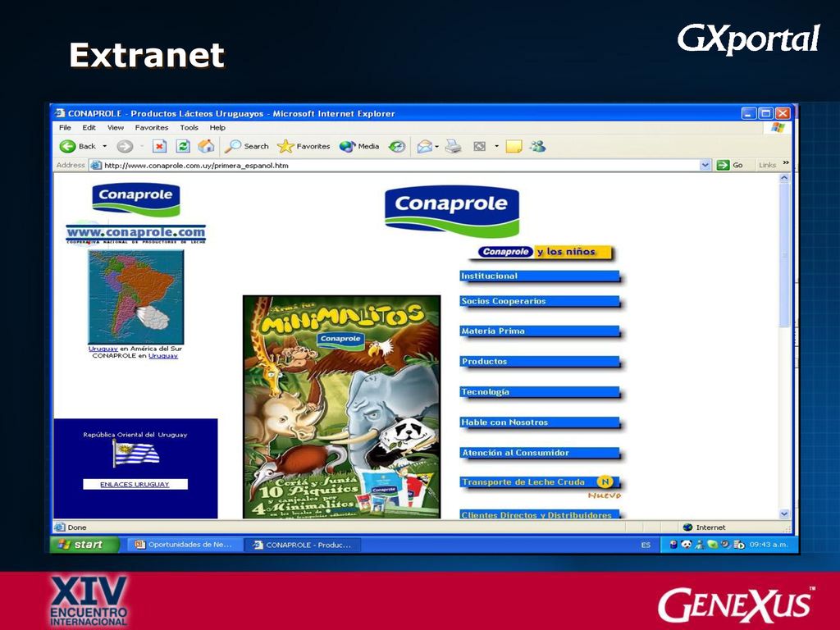Select CONAPROLE taskbar window button
Screen dimensions: 840x630
(303, 545)
